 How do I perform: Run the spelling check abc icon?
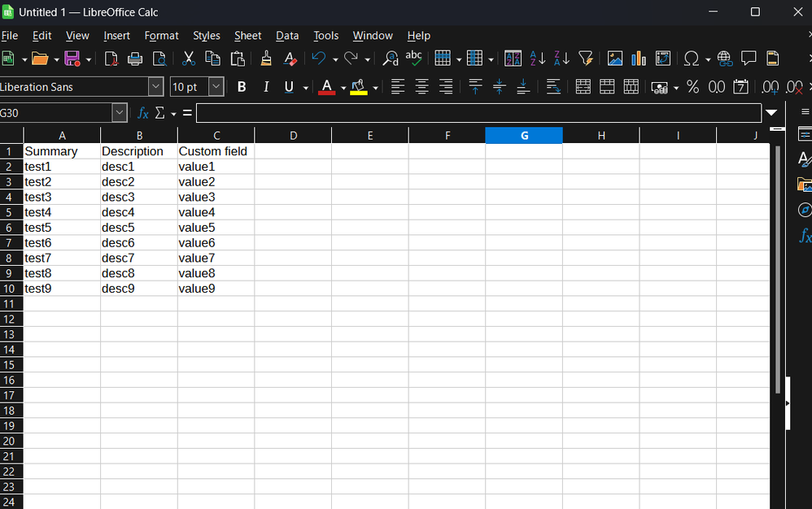pos(414,58)
